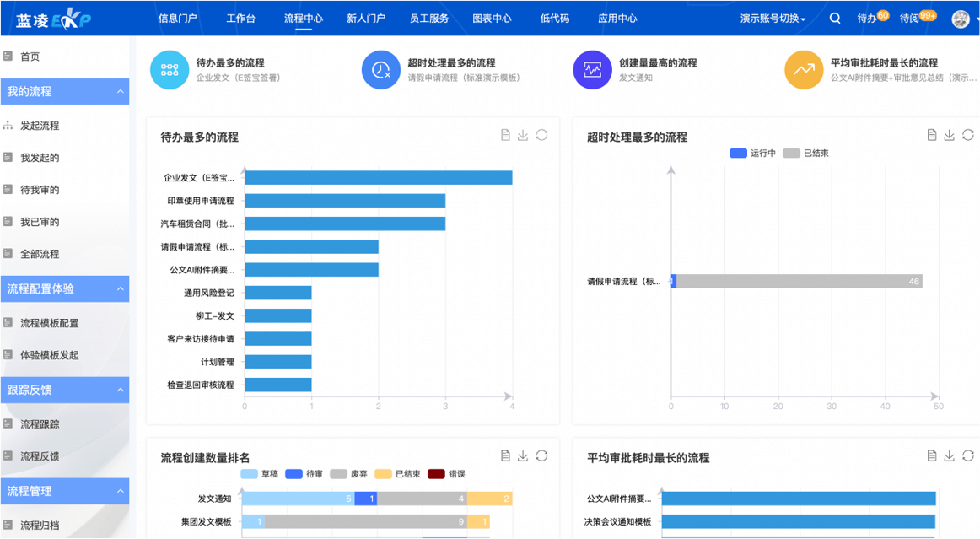This screenshot has width=980, height=539.
Task: Open data view for 超时处理最多的流程 chart
Action: pos(931,135)
